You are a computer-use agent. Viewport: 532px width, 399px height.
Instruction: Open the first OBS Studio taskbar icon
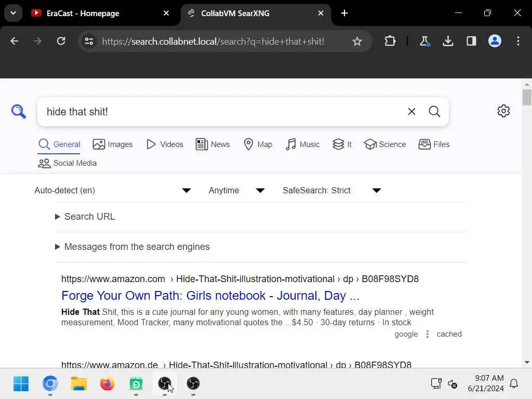point(165,384)
